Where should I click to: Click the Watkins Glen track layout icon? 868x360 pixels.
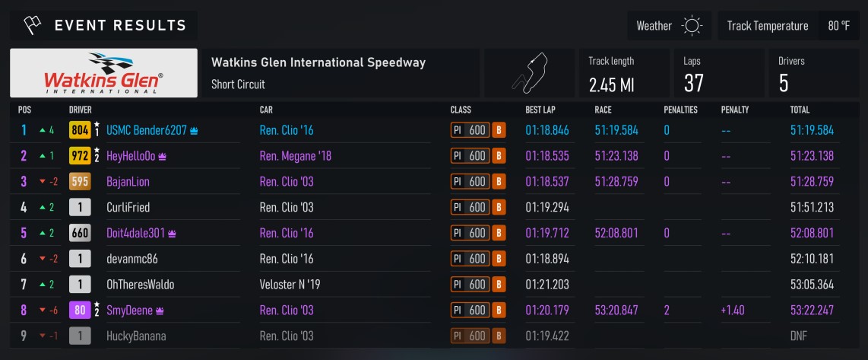pyautogui.click(x=530, y=72)
